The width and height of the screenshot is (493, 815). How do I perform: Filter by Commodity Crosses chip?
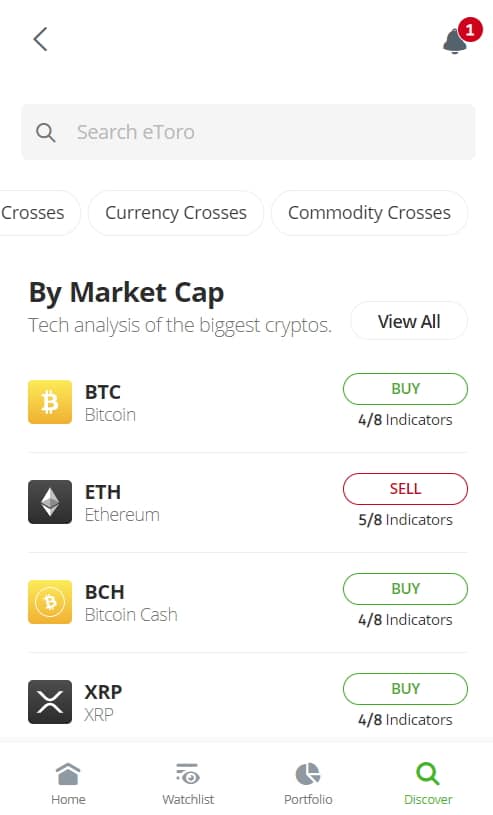[x=369, y=213]
